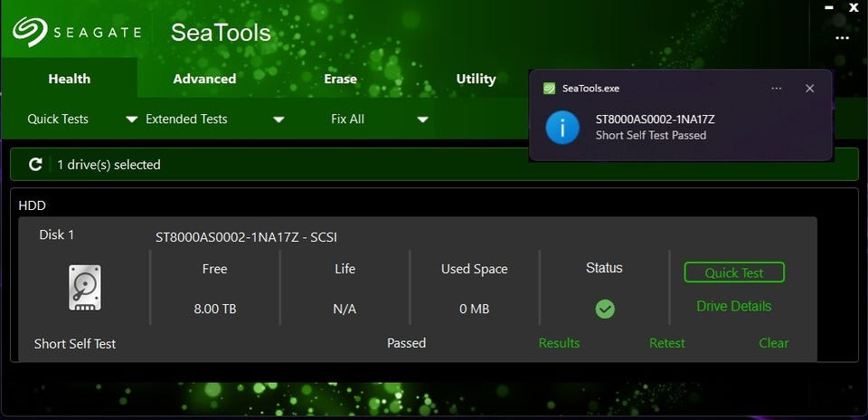868x420 pixels.
Task: Switch to the Advanced tab
Action: click(x=205, y=79)
